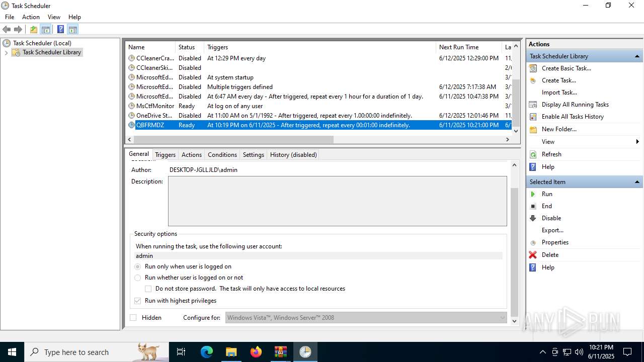Select the CCleanerCra... task row
Image resolution: width=644 pixels, height=362 pixels.
318,58
